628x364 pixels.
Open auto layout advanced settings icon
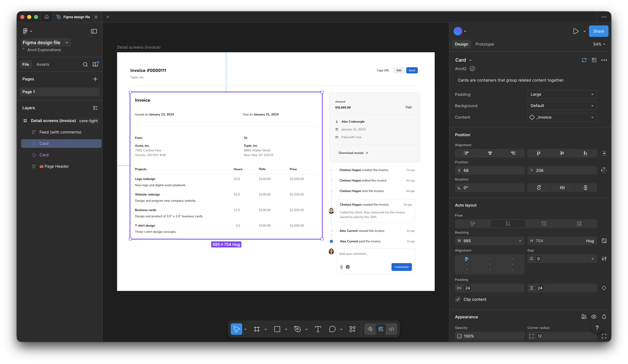click(x=604, y=259)
